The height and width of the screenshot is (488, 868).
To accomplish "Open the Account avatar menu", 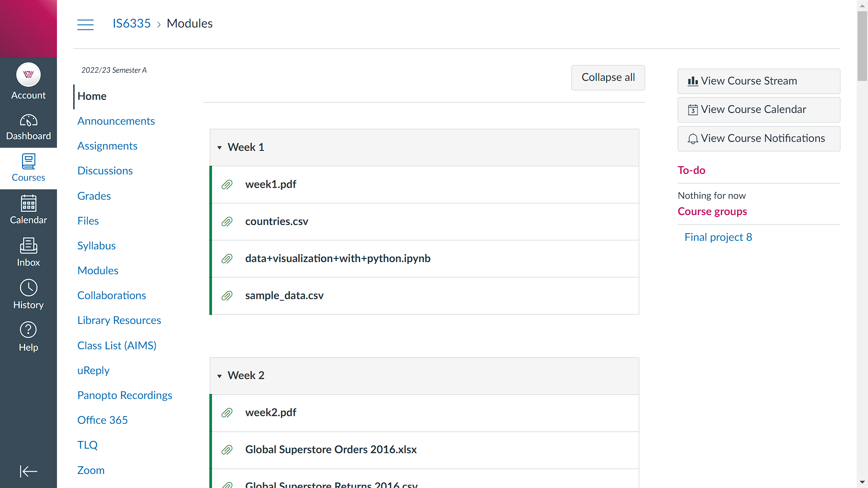I will 28,81.
